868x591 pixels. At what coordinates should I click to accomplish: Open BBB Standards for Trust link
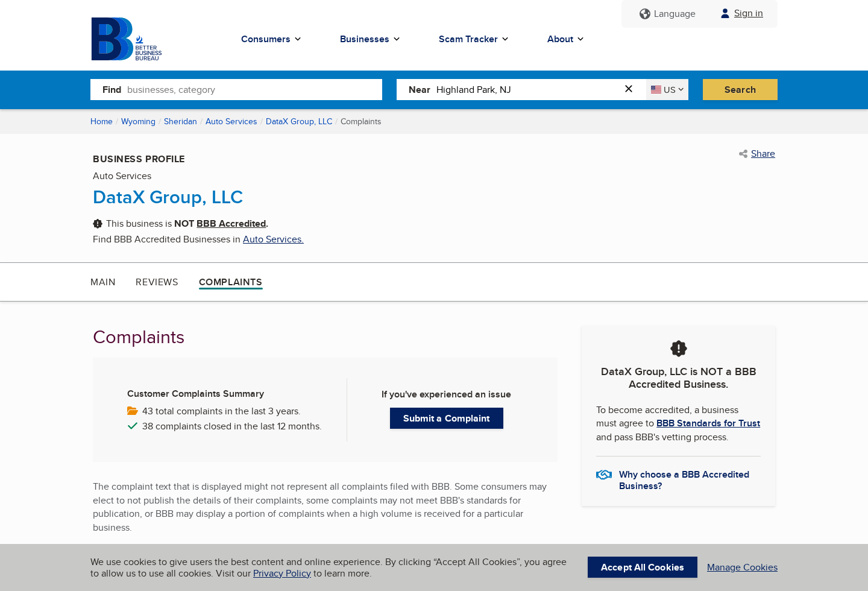708,423
